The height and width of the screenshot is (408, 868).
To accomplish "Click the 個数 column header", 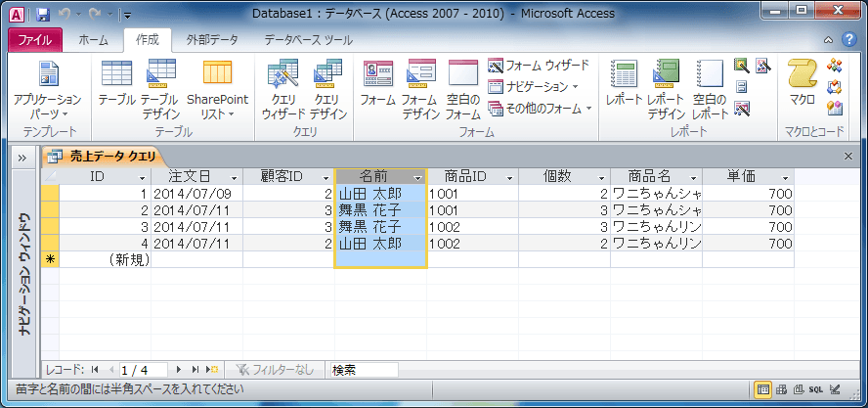I will [x=564, y=177].
